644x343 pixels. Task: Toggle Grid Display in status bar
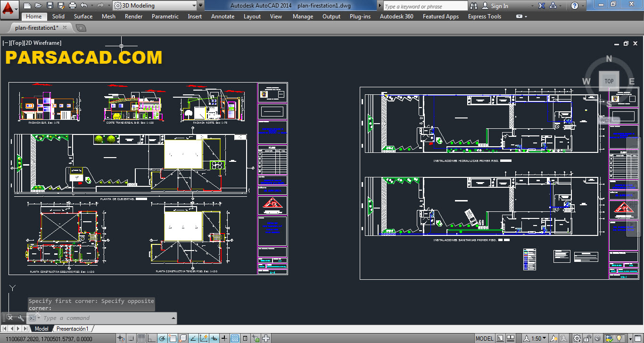click(x=141, y=338)
